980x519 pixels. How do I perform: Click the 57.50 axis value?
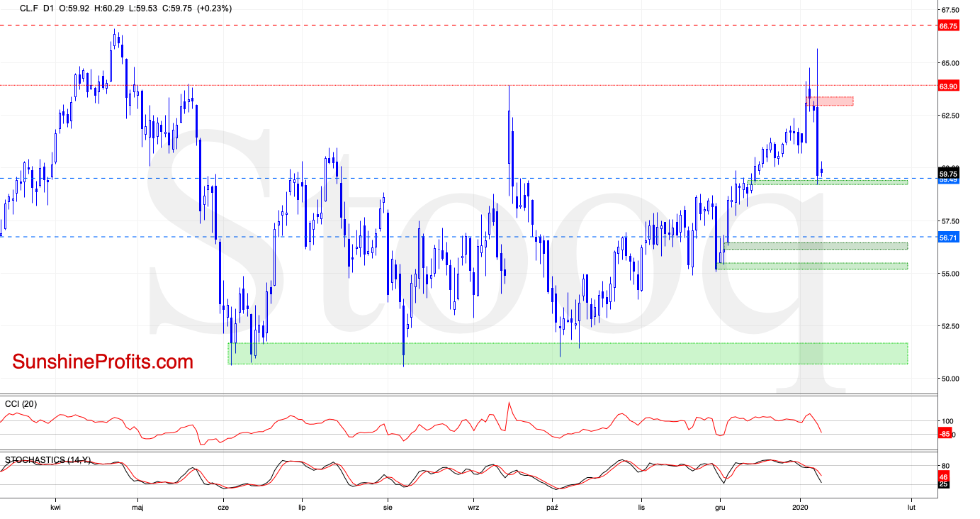pyautogui.click(x=950, y=221)
